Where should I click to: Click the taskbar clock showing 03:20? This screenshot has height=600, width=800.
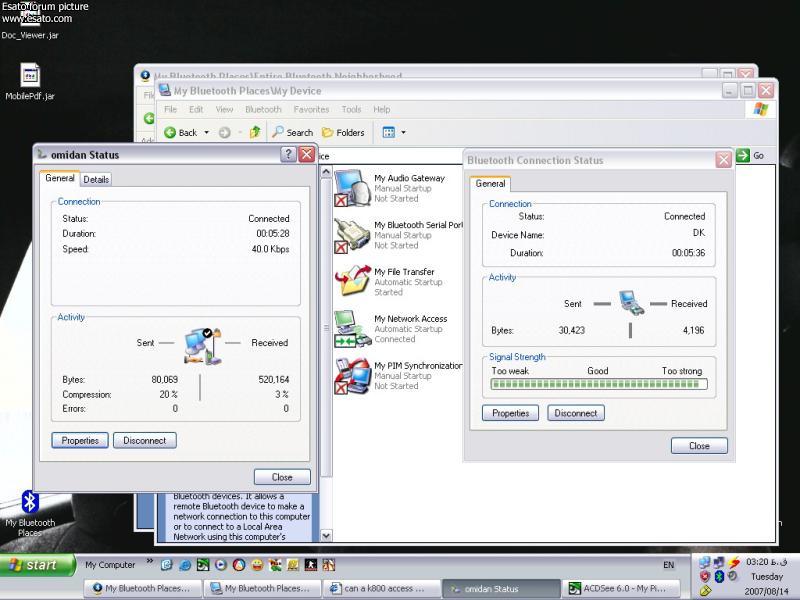(x=766, y=562)
